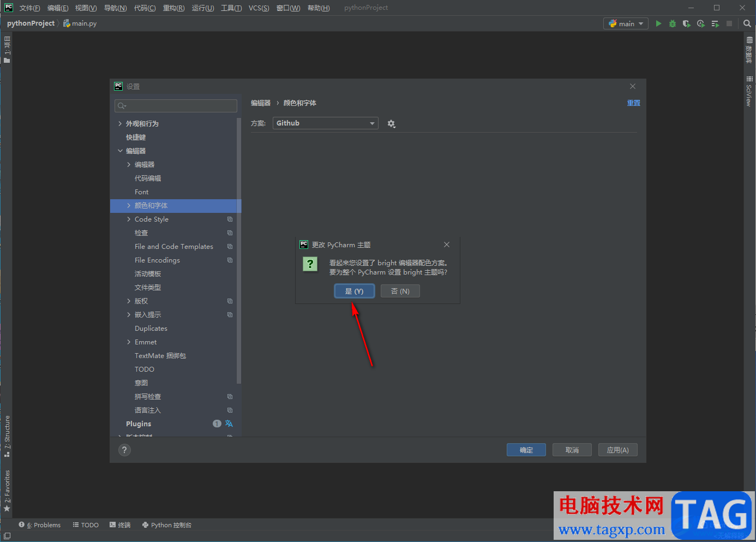The image size is (756, 542).
Task: Collapse the top-level 编辑器 tree node
Action: [120, 151]
